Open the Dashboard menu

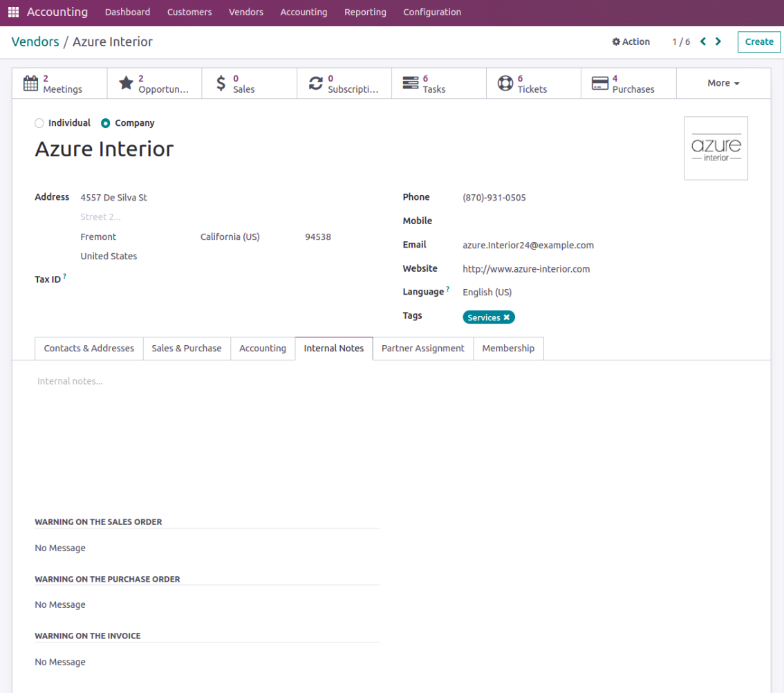pyautogui.click(x=127, y=12)
